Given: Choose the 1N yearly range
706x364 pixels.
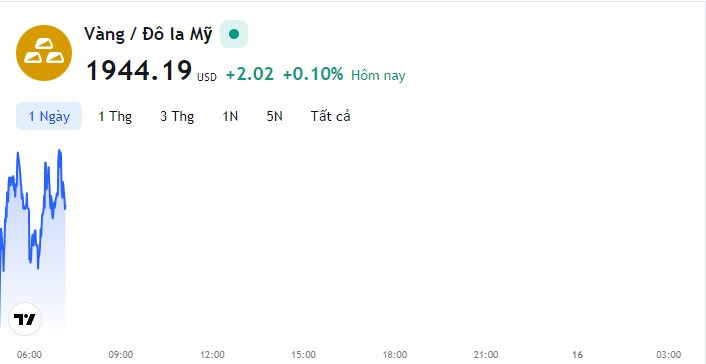Looking at the screenshot, I should [230, 116].
